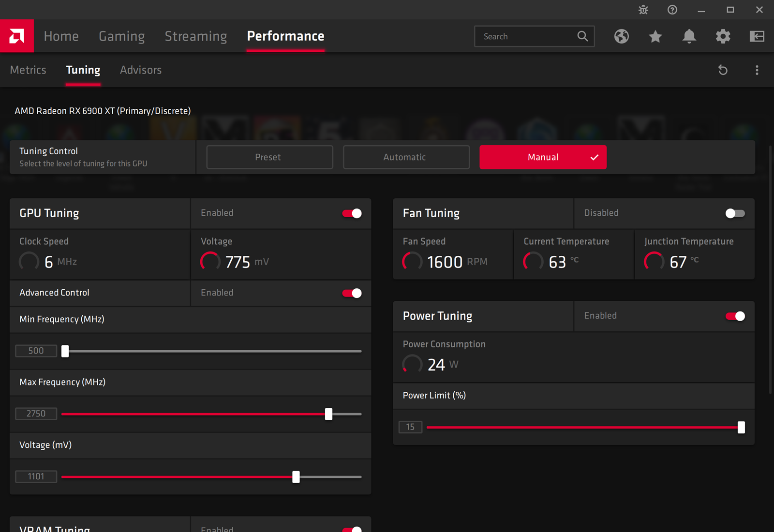Image resolution: width=774 pixels, height=532 pixels.
Task: Choose the Preset tuning button
Action: pos(269,157)
